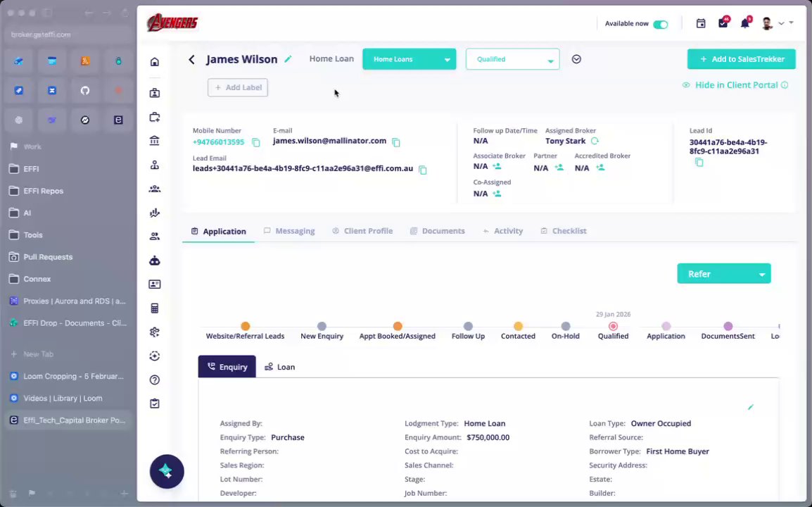
Task: Switch to the Activity tab
Action: (x=502, y=231)
